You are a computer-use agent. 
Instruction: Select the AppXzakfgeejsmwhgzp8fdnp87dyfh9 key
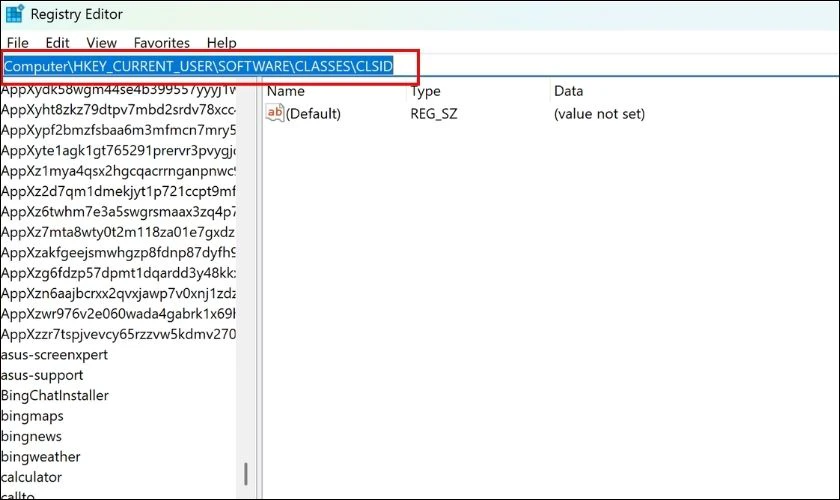pyautogui.click(x=118, y=252)
